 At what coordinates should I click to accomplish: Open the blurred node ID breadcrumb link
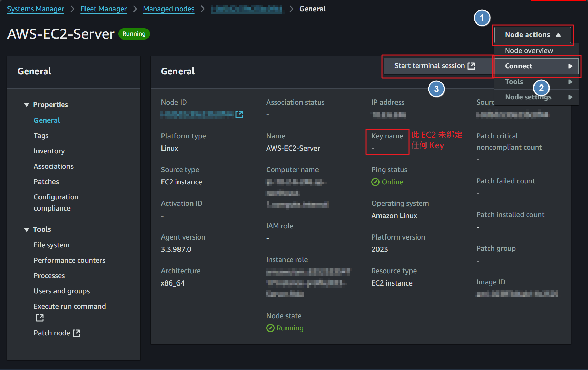coord(247,9)
